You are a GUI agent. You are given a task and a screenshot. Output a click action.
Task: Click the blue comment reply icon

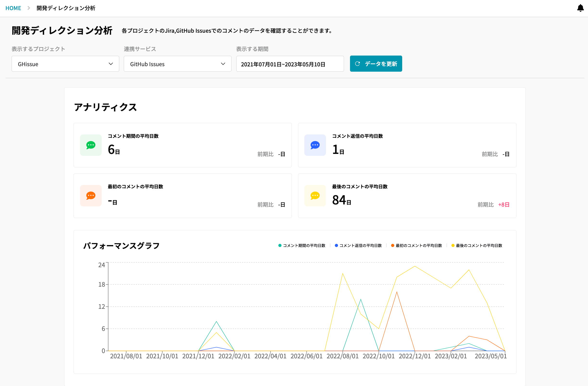pyautogui.click(x=315, y=145)
